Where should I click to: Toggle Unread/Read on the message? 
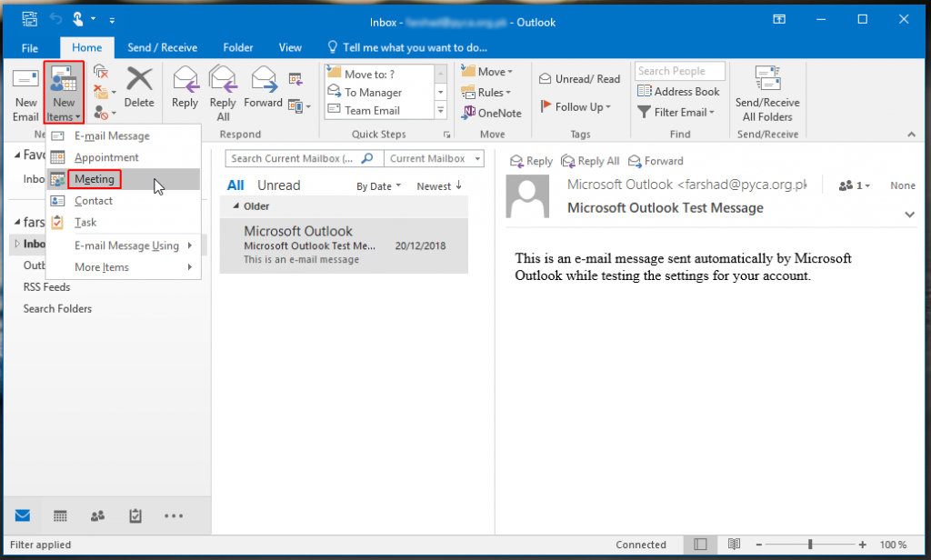click(x=580, y=78)
